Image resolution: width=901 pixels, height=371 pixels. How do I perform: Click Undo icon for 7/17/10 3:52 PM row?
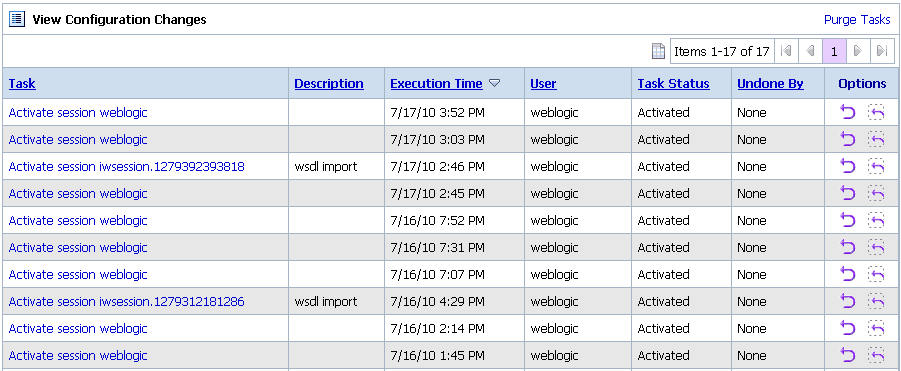(x=848, y=113)
